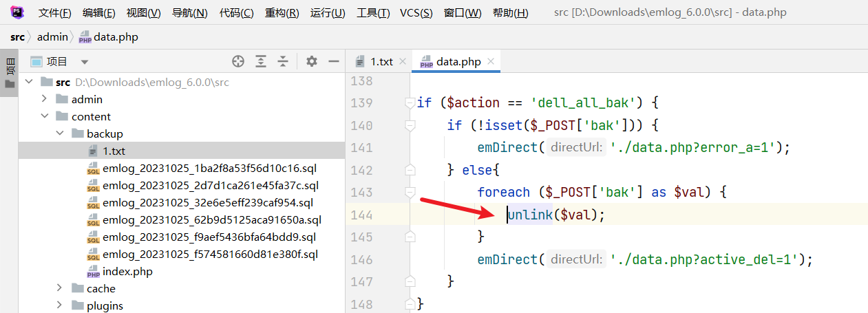This screenshot has height=313, width=868.
Task: Click the PhpStorm application logo icon
Action: tap(17, 12)
